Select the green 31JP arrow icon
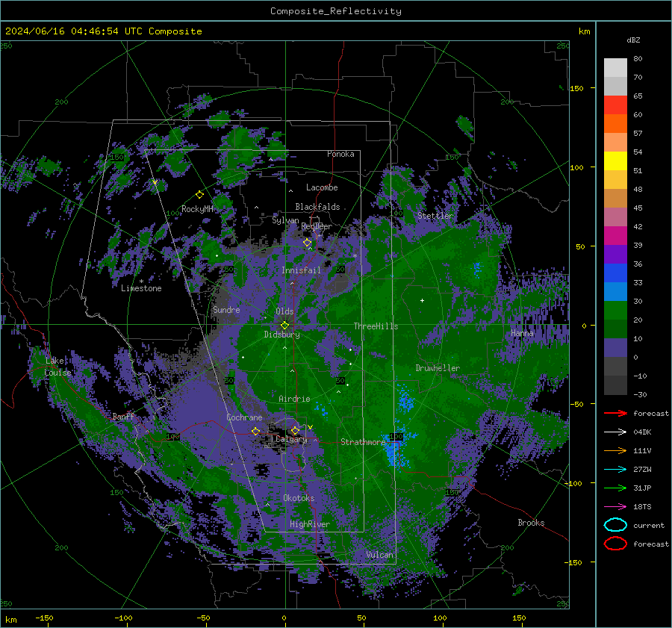This screenshot has width=672, height=628. tap(615, 488)
